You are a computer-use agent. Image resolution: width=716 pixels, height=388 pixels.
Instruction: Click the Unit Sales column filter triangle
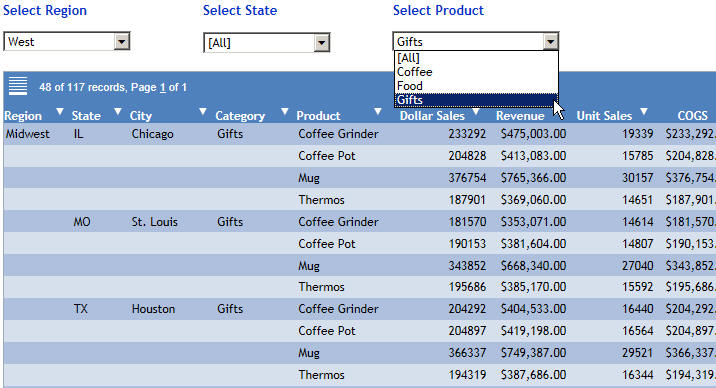[644, 111]
